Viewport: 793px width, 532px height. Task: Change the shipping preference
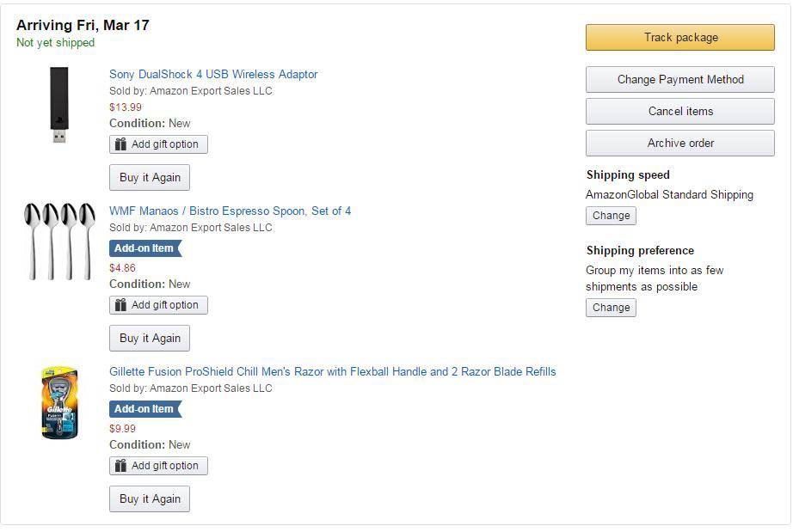pyautogui.click(x=611, y=308)
